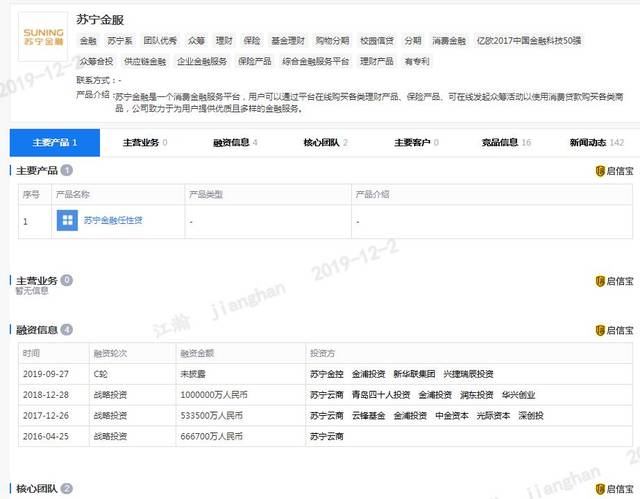Click the 保险 tag
This screenshot has height=499, width=640.
pos(252,41)
